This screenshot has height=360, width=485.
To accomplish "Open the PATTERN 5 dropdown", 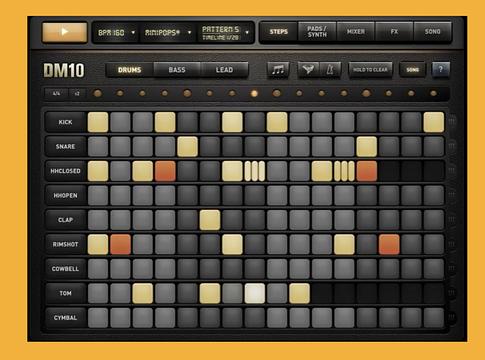I will pos(225,32).
